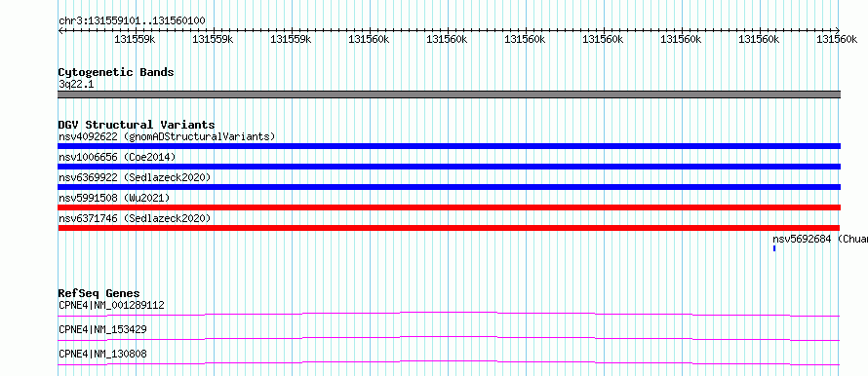
Task: Select the CPNE4|NM_153429 transcript label
Action: tap(102, 329)
